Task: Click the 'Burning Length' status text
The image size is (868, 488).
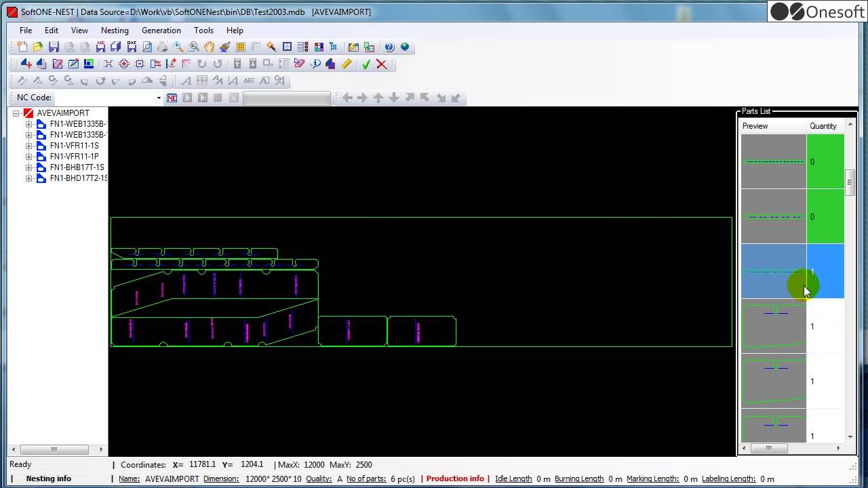Action: point(579,479)
